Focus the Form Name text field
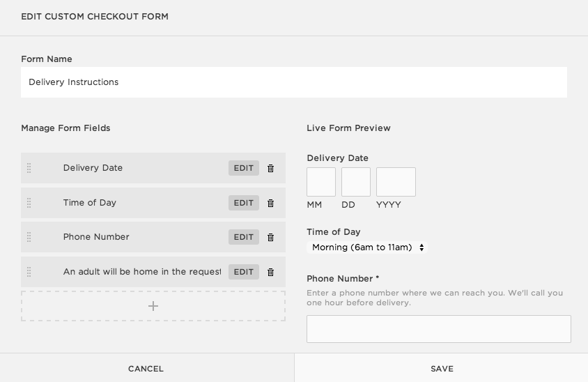The height and width of the screenshot is (382, 588). coord(293,82)
